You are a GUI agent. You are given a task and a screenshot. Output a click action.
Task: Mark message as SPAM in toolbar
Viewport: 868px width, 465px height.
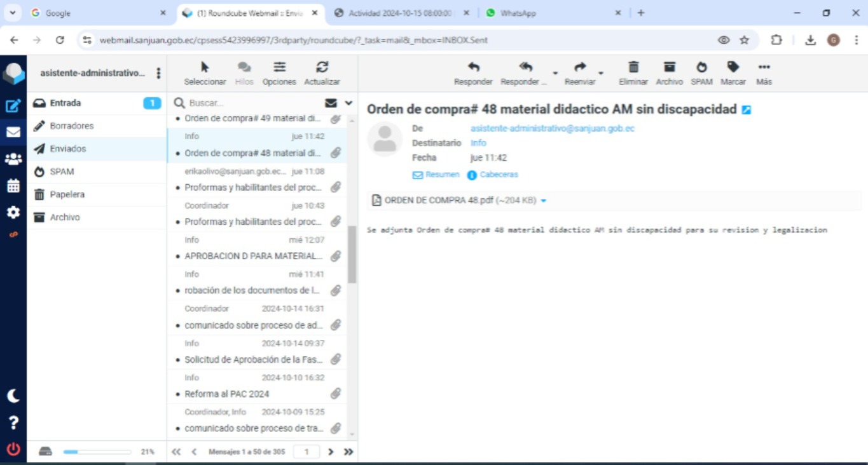pos(701,73)
